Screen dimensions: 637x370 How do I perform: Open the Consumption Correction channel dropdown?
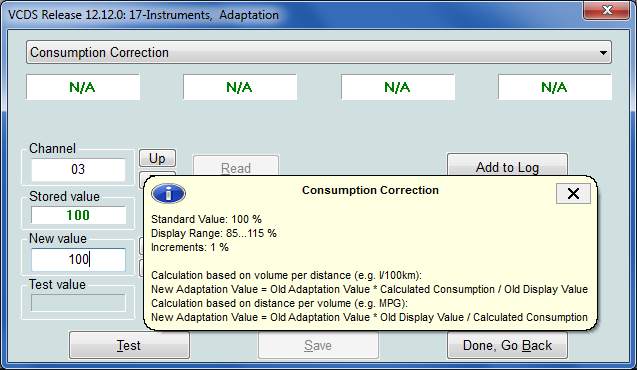(319, 52)
